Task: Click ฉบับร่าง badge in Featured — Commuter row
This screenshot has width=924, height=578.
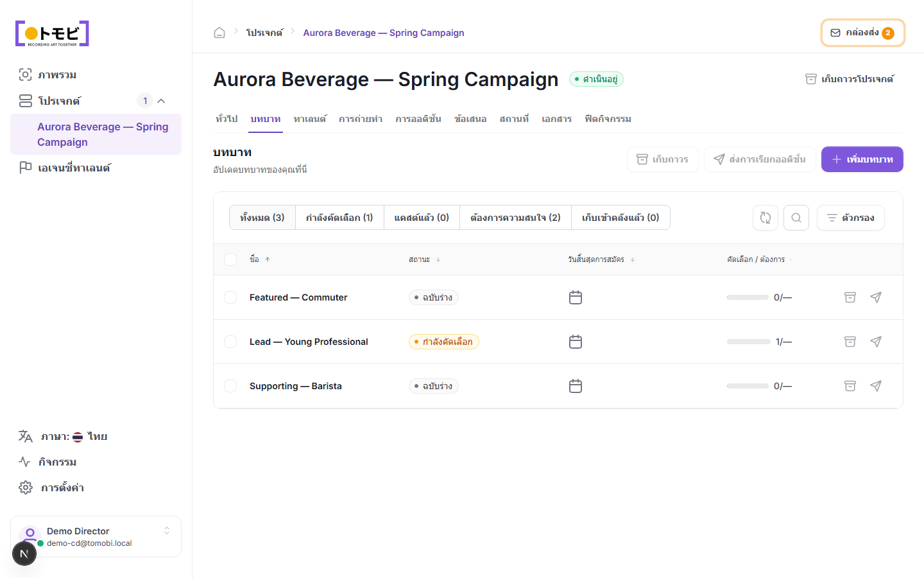Action: point(434,297)
